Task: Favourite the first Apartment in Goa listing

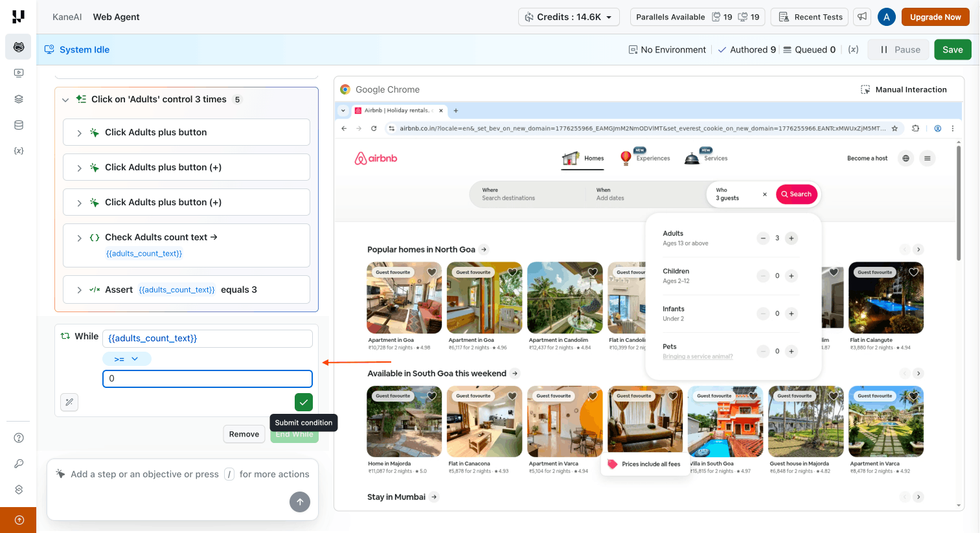Action: coord(432,272)
